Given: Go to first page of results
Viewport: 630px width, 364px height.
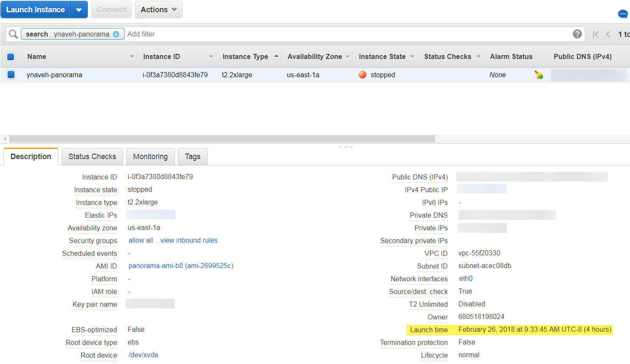Looking at the screenshot, I should (x=596, y=34).
